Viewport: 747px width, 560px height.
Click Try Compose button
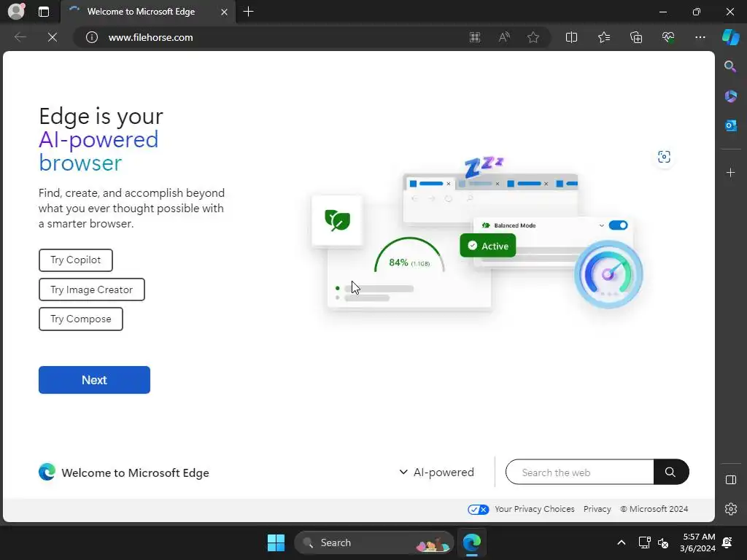80,319
